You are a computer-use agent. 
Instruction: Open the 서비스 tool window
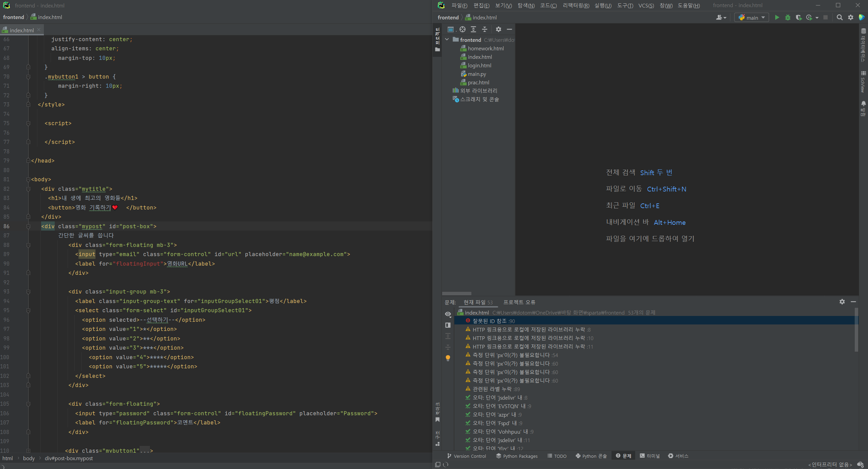(x=678, y=456)
